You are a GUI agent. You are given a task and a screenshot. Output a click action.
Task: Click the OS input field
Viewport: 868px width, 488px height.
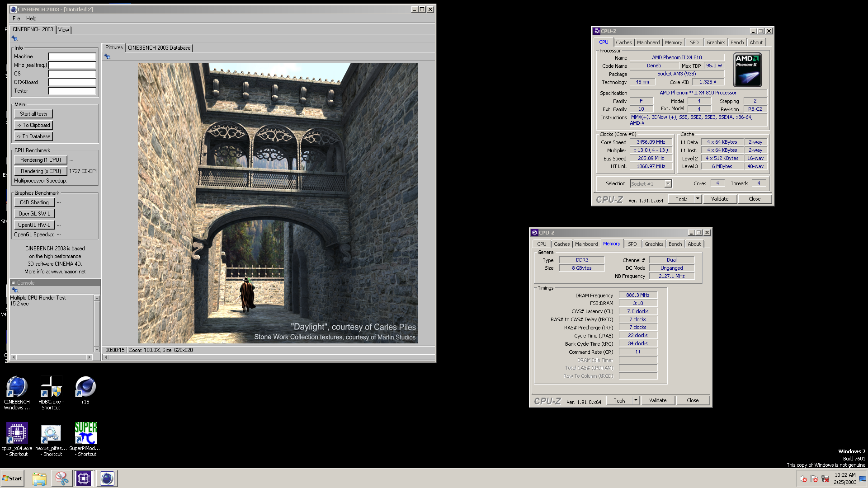pos(72,74)
